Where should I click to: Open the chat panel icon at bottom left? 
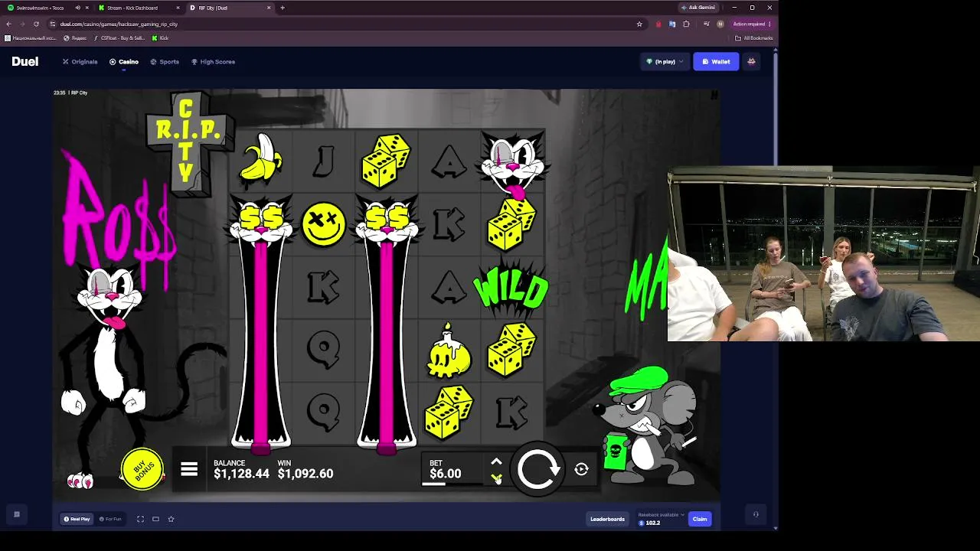pyautogui.click(x=16, y=514)
